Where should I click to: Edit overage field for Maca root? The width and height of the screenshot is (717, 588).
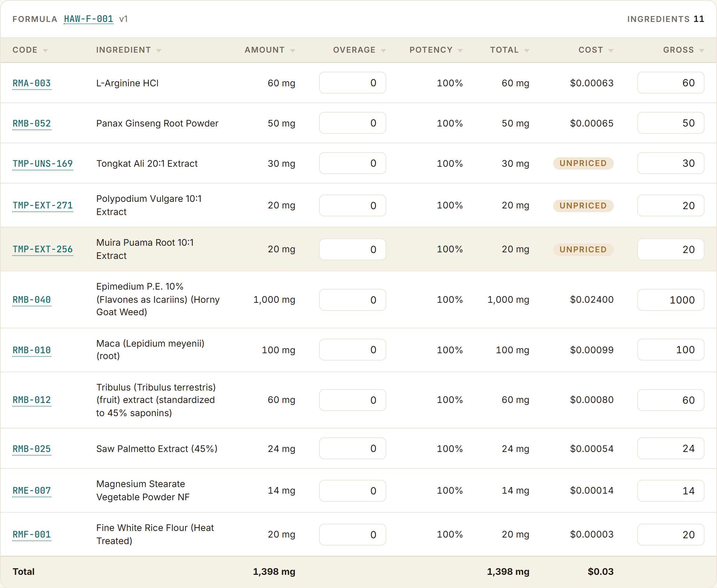pyautogui.click(x=353, y=350)
